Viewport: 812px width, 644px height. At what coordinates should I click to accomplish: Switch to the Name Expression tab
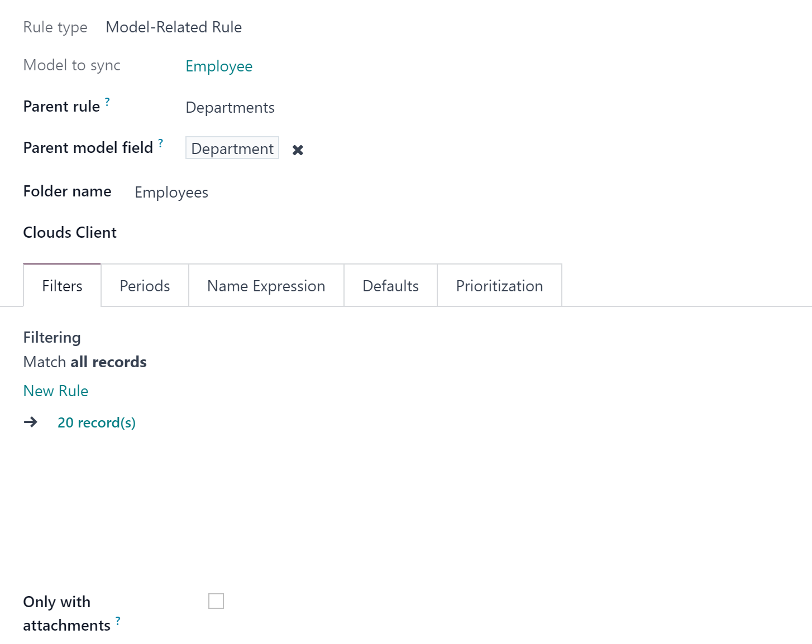[266, 286]
